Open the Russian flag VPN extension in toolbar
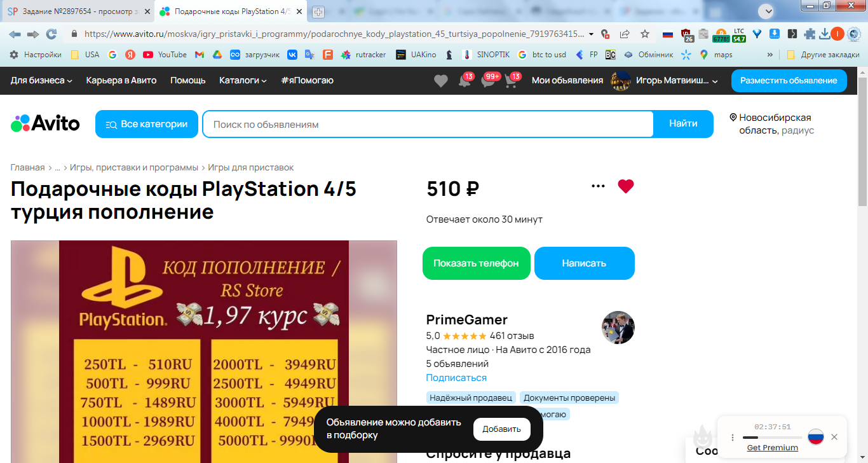Screen dimensions: 868x463 667,34
